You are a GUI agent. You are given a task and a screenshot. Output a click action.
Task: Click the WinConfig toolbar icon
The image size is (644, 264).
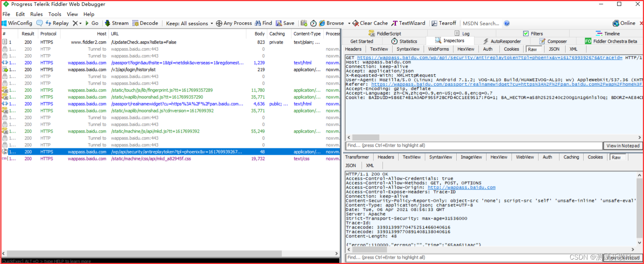pos(17,23)
